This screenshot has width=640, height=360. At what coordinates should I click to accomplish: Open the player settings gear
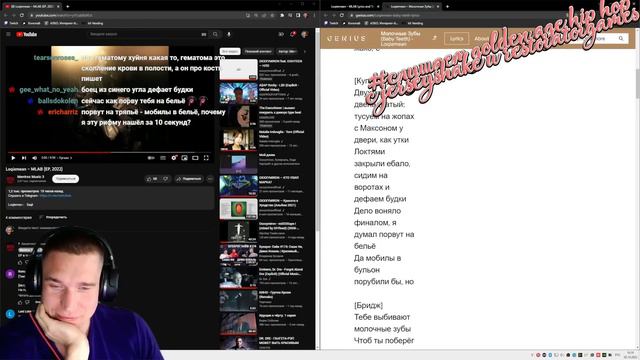click(174, 158)
